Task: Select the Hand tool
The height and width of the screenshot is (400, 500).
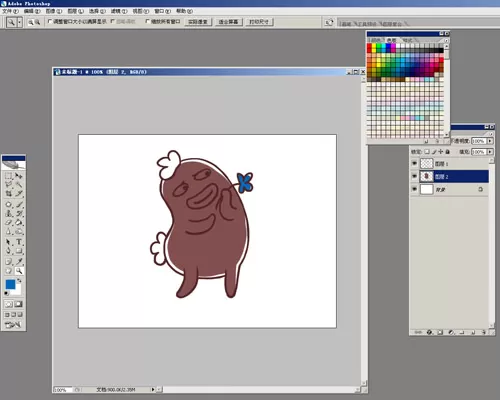Action: pos(8,271)
